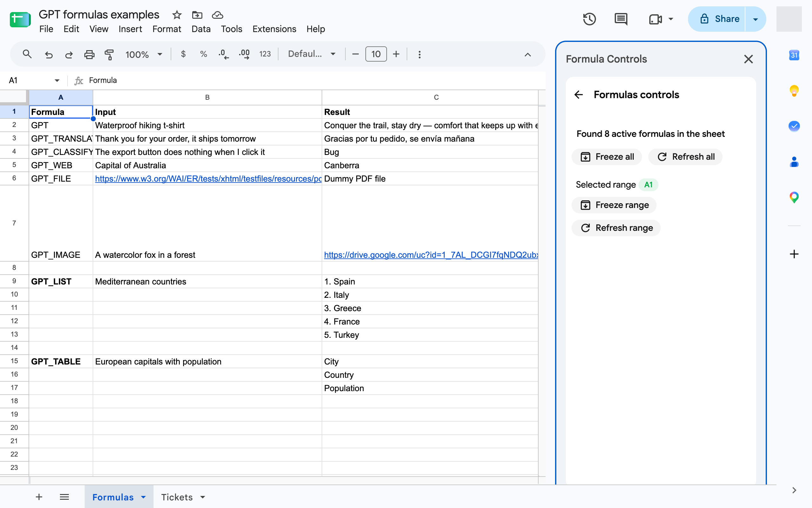Screen dimensions: 812x508
Task: Expand the Share options dropdown arrow
Action: click(x=755, y=19)
